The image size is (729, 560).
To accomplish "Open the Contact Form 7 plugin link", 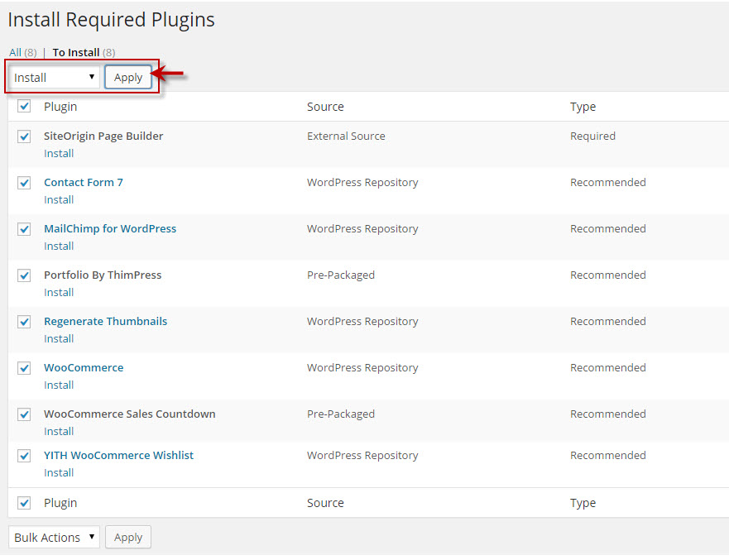I will click(x=84, y=183).
